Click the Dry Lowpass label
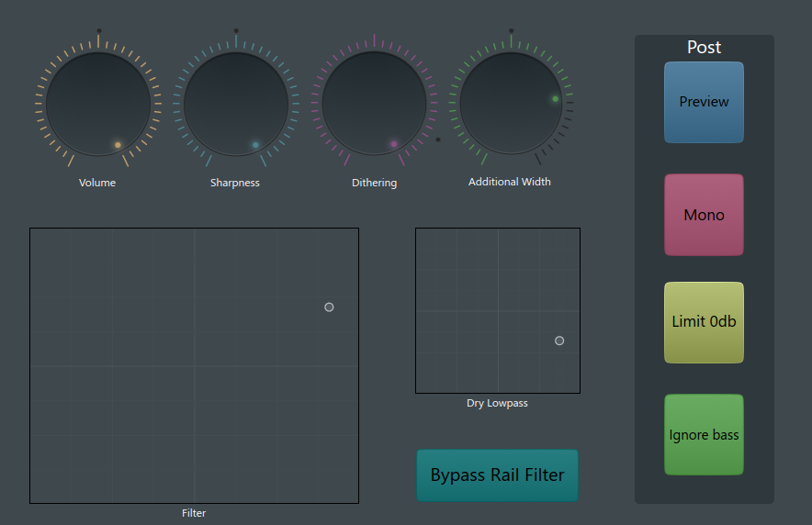The height and width of the screenshot is (525, 812). 497,403
